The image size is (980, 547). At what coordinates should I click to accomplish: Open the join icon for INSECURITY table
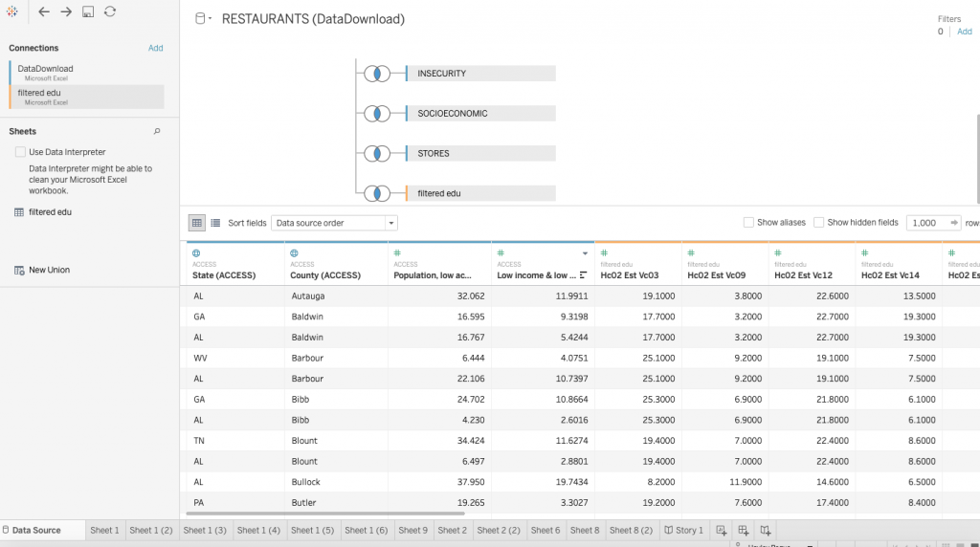(x=377, y=74)
